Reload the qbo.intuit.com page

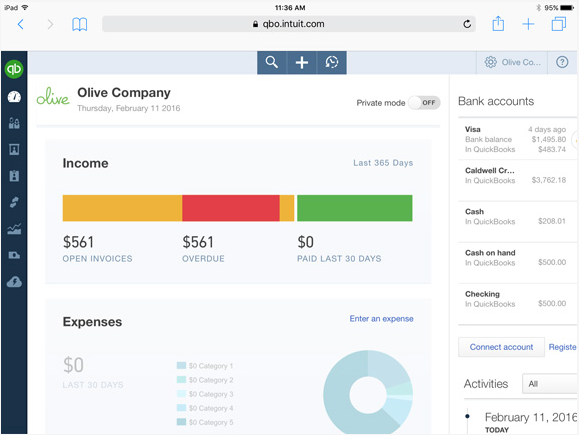467,24
